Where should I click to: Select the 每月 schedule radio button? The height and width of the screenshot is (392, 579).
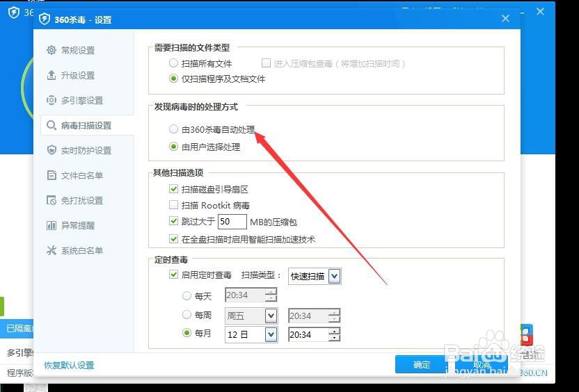[x=187, y=333]
